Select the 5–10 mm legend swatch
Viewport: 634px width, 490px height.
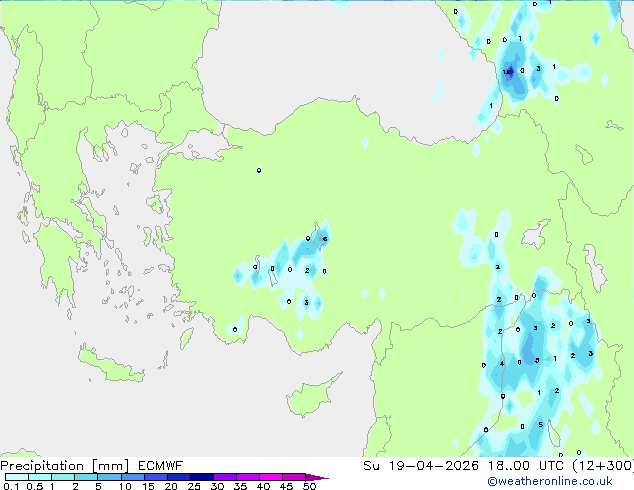pyautogui.click(x=109, y=477)
